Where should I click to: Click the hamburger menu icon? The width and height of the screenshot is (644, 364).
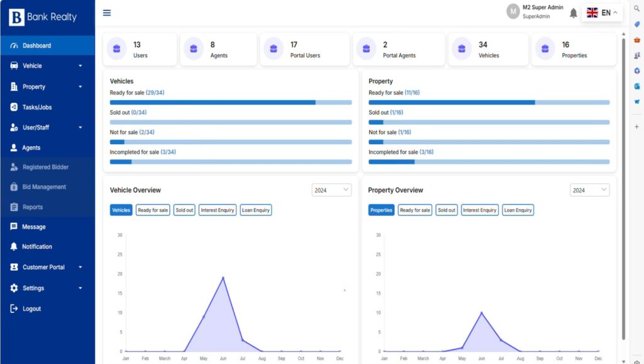click(107, 13)
